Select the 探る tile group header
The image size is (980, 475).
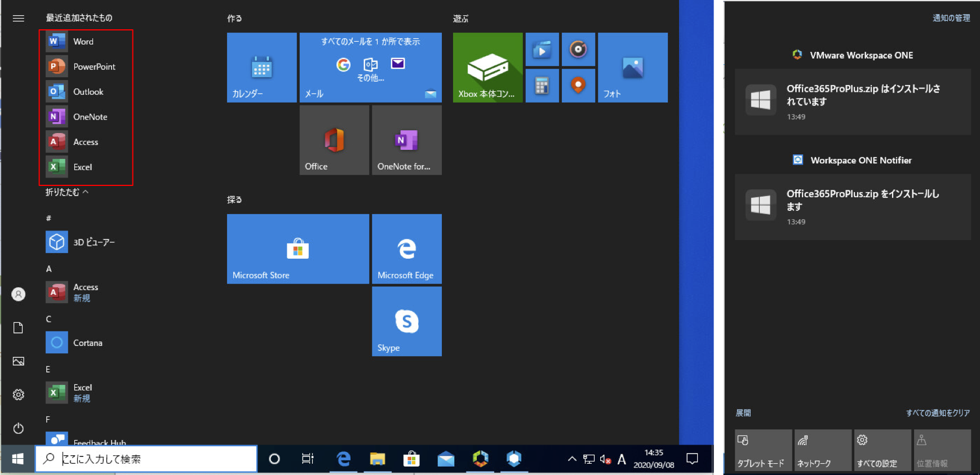pyautogui.click(x=234, y=199)
